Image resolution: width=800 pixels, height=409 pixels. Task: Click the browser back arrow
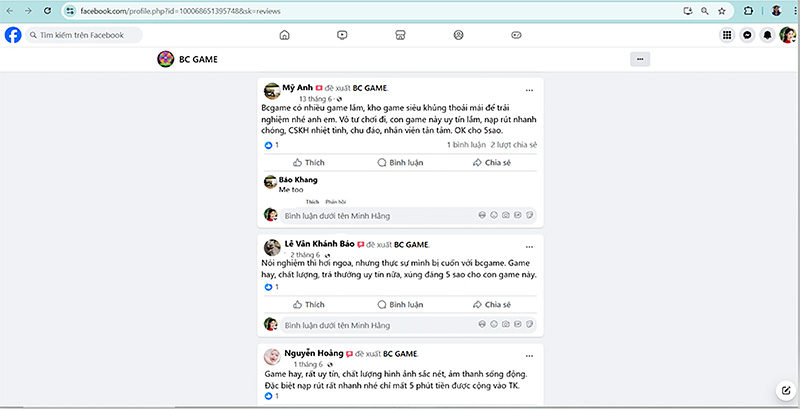[10, 11]
